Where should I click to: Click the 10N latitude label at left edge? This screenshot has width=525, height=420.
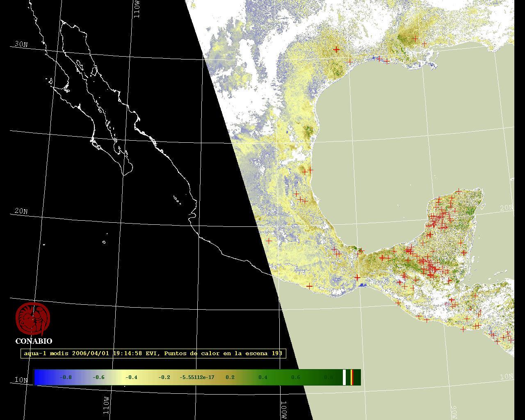(x=21, y=380)
